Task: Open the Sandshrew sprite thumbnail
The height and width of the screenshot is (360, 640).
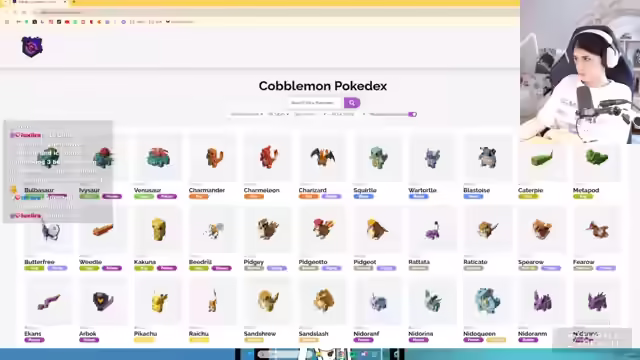Action: pyautogui.click(x=268, y=302)
